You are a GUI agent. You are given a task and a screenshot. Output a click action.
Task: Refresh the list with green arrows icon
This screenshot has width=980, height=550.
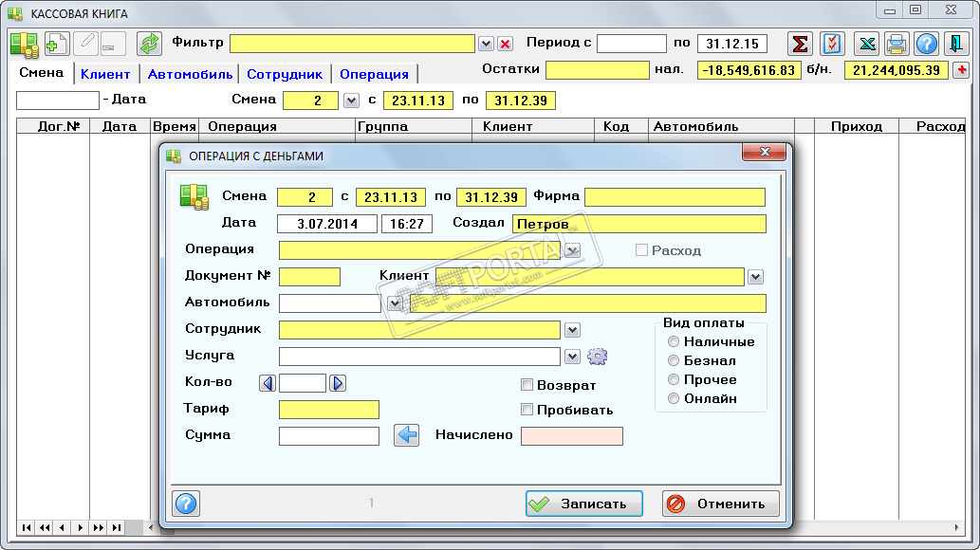(x=149, y=45)
